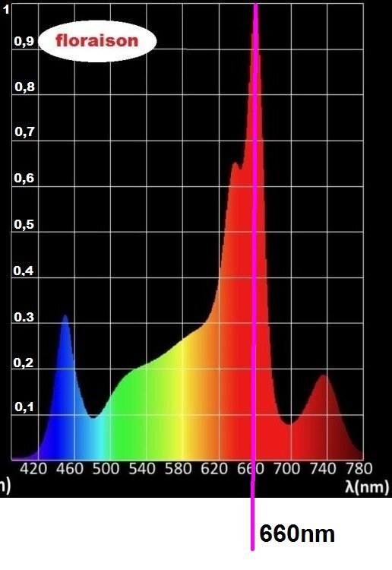Click the 460 wavelength axis label

pos(70,469)
